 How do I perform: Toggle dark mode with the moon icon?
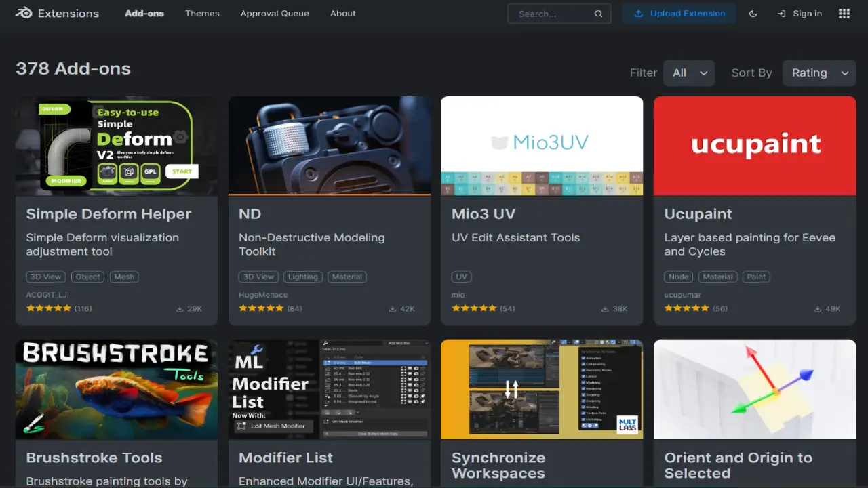[753, 13]
